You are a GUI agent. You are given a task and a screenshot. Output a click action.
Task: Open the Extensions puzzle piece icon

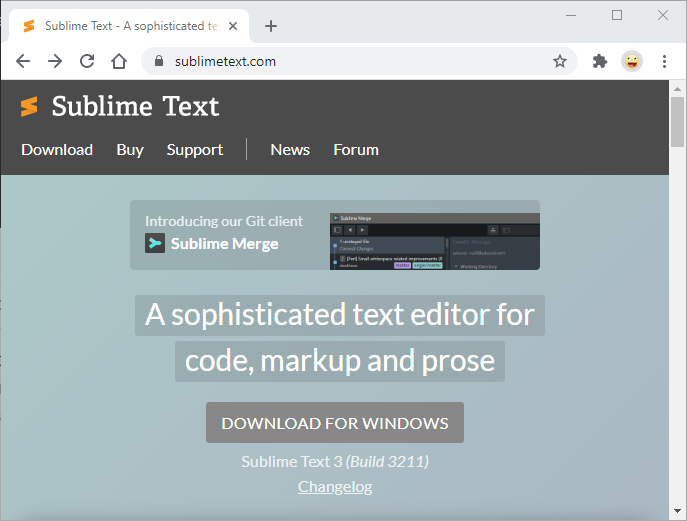(600, 61)
